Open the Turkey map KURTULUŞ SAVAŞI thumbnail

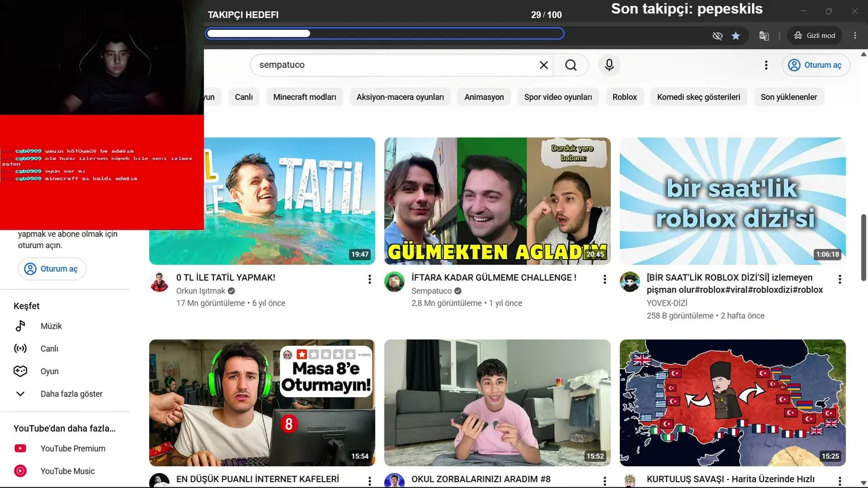[732, 403]
